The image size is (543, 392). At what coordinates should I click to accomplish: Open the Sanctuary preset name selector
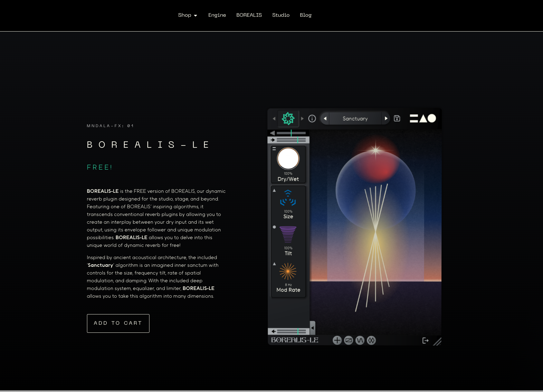(x=355, y=118)
